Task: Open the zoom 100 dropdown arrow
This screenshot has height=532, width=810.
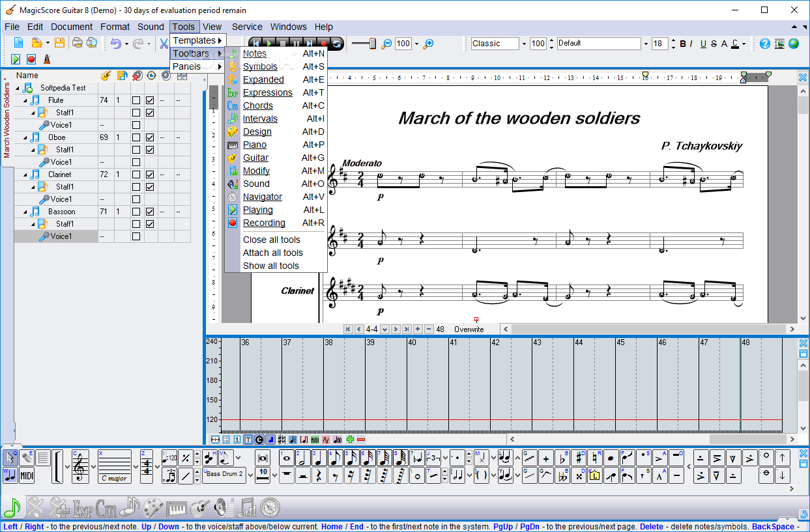Action: coord(416,44)
